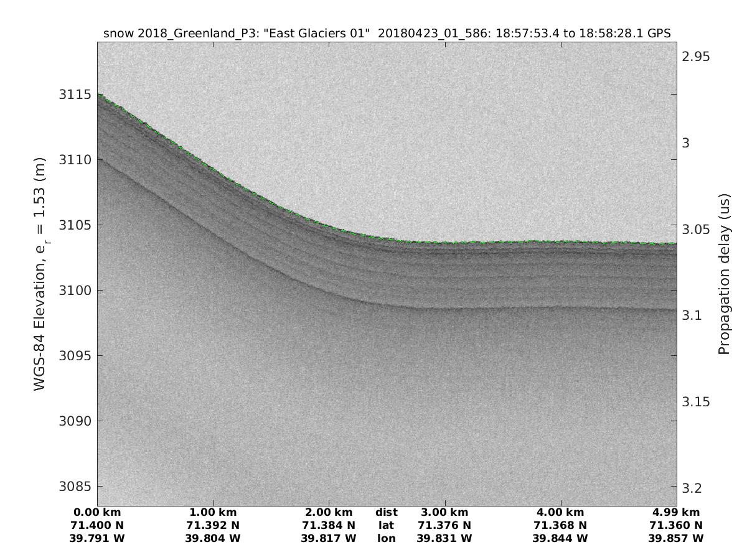Click the 39.844 W longitude value
The image size is (747, 560).
point(560,538)
